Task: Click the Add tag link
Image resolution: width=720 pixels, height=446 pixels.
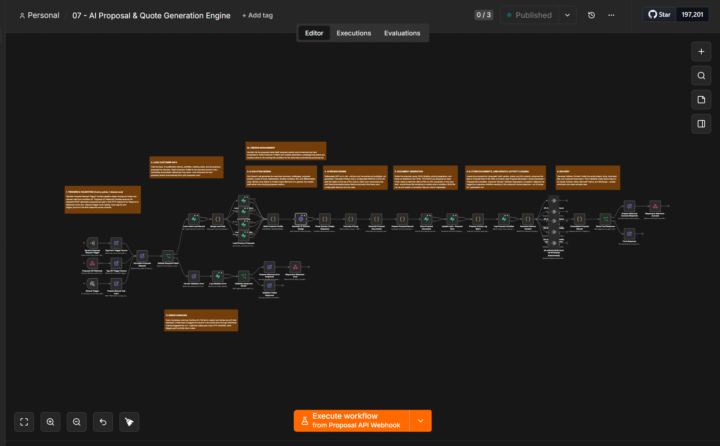Action: 258,15
